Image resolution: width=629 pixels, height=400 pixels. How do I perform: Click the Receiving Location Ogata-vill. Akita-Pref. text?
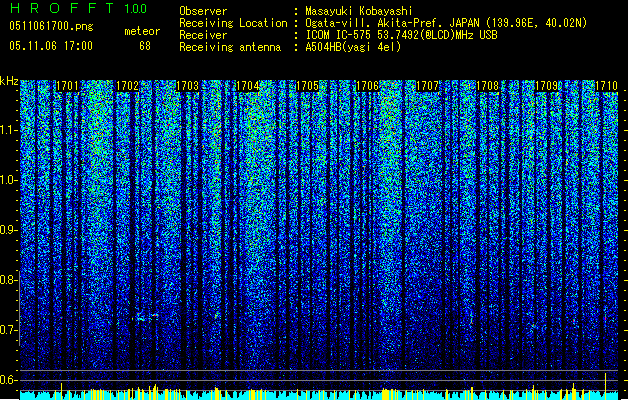(x=446, y=23)
